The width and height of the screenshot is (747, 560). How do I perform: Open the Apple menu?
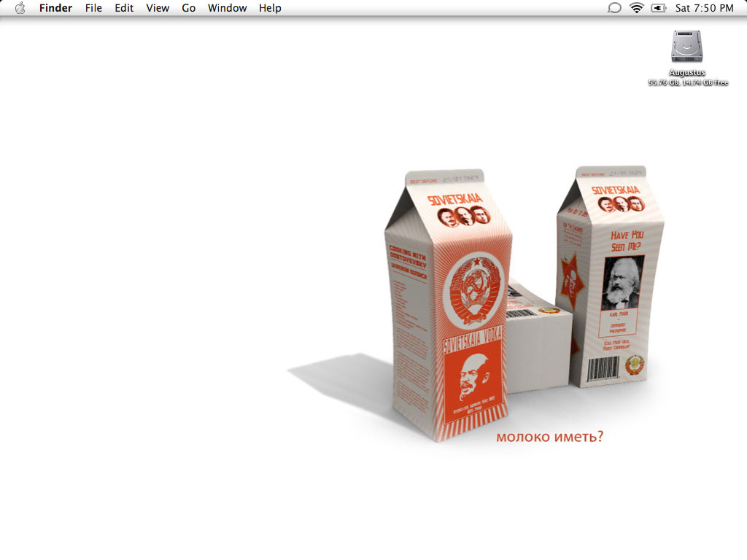click(x=20, y=8)
